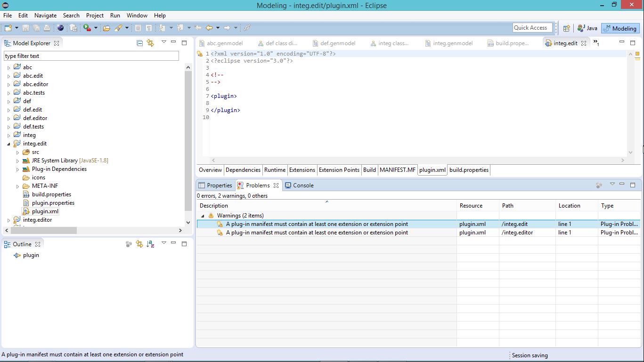This screenshot has width=644, height=362.
Task: Collapse All in Model Explorer
Action: (139, 43)
